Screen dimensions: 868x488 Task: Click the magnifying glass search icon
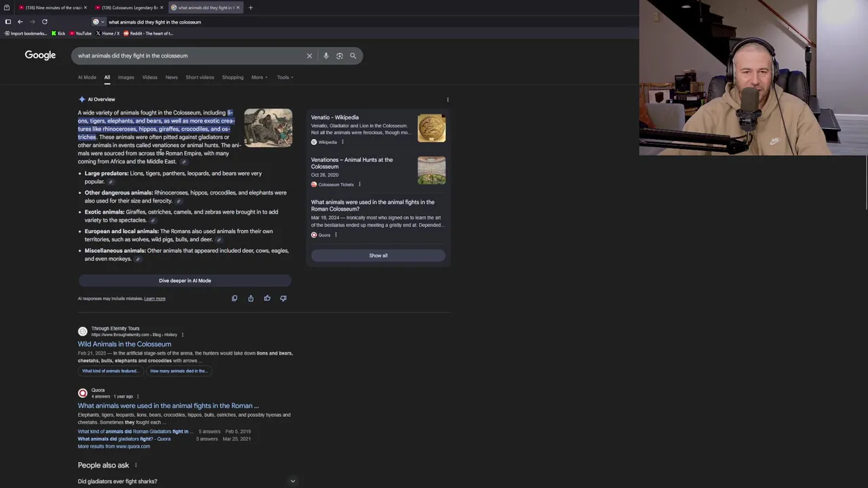click(353, 56)
